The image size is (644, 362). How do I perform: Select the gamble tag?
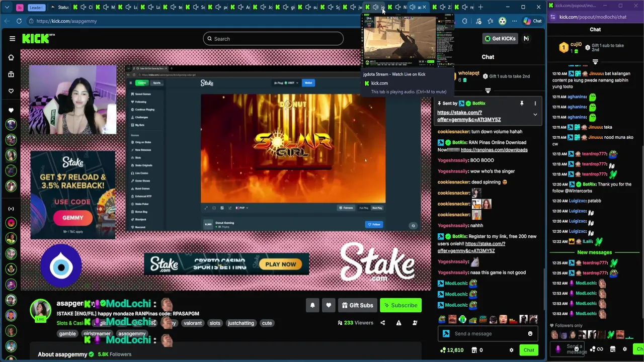pos(67,334)
